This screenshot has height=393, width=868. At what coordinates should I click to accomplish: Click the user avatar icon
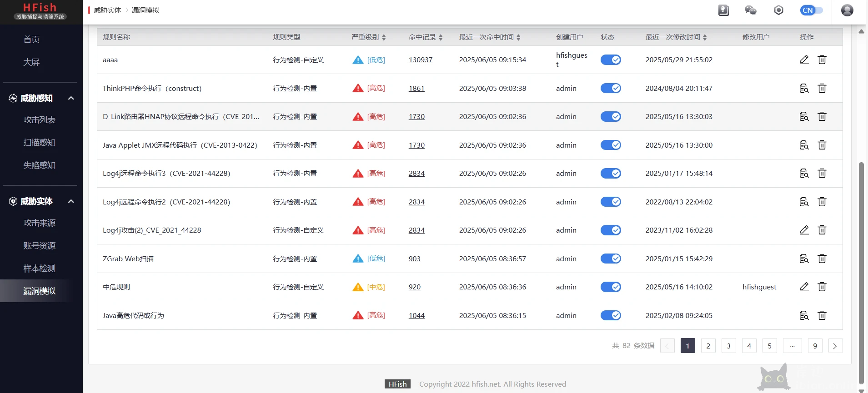(x=847, y=10)
